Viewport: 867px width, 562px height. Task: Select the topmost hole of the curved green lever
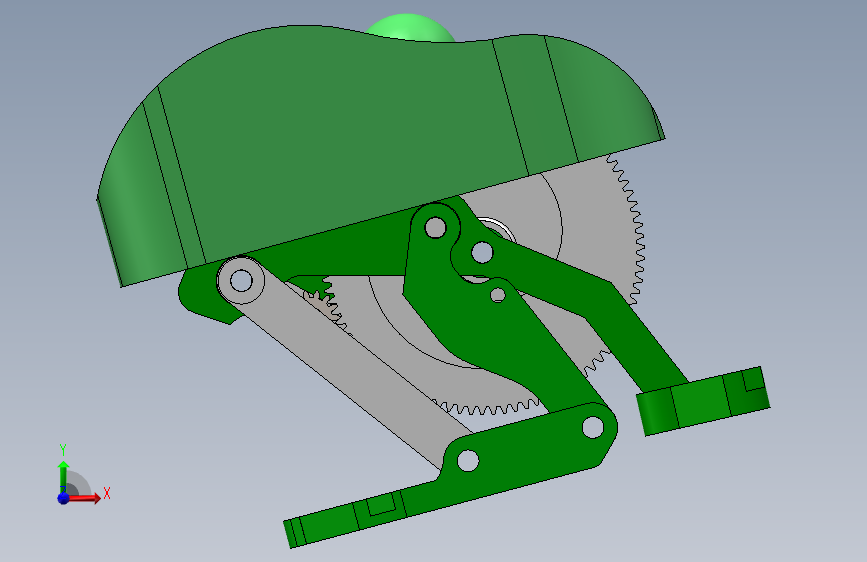pos(435,227)
